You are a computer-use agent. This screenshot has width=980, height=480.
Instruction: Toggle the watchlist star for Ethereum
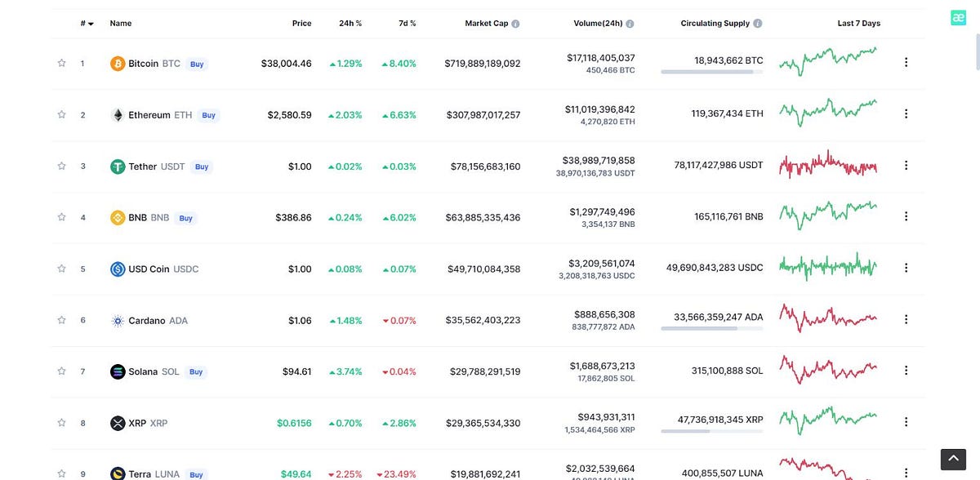pos(61,114)
